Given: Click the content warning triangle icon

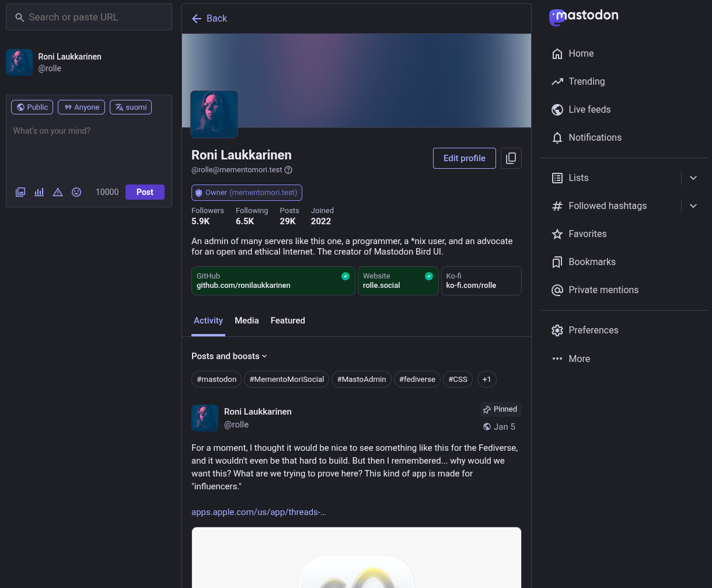Looking at the screenshot, I should coord(58,192).
